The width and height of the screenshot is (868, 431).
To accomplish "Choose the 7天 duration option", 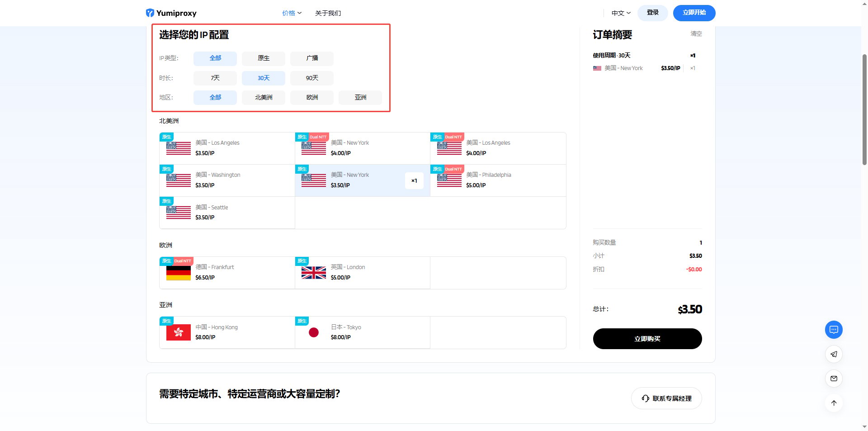I will coord(215,78).
